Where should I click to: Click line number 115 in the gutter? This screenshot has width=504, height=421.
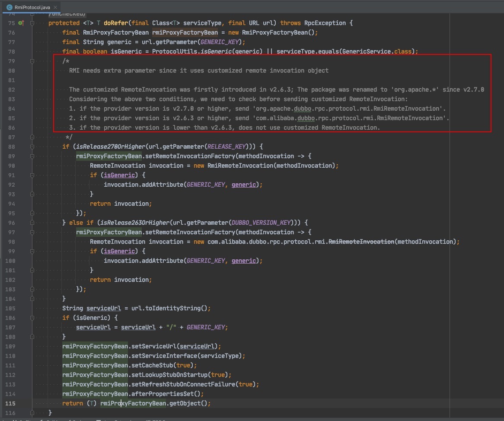10,403
